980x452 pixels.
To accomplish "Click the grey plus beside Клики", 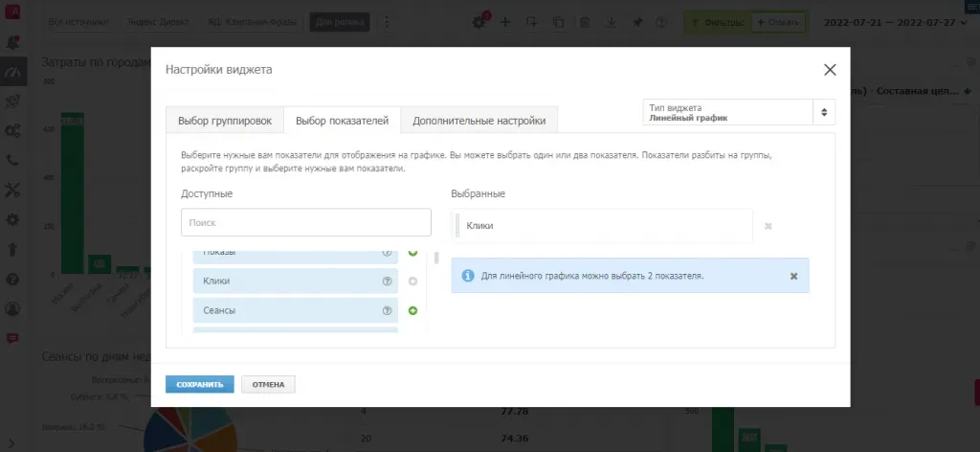I will pyautogui.click(x=412, y=282).
